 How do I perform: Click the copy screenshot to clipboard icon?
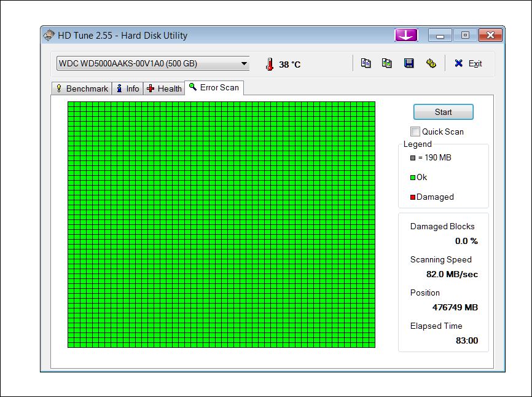pyautogui.click(x=387, y=63)
